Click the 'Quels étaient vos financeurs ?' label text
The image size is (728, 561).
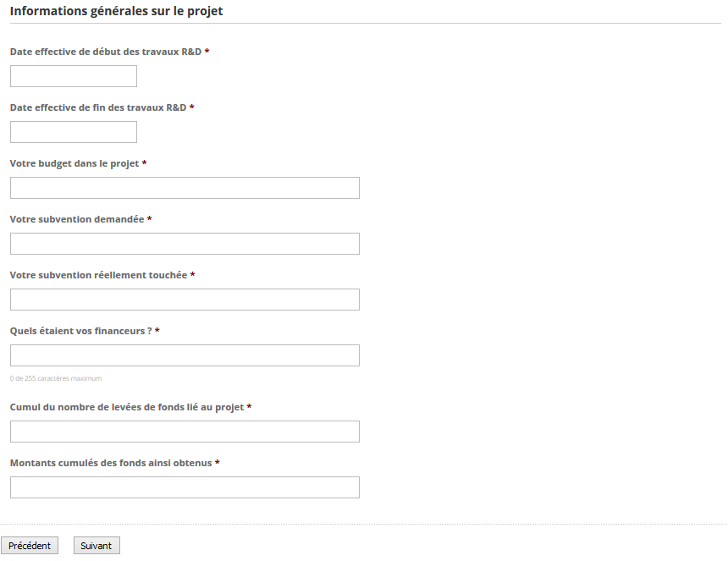(80, 331)
